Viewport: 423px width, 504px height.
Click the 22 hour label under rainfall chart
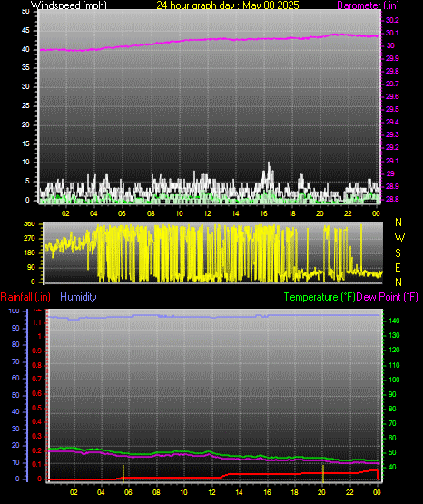pyautogui.click(x=349, y=492)
